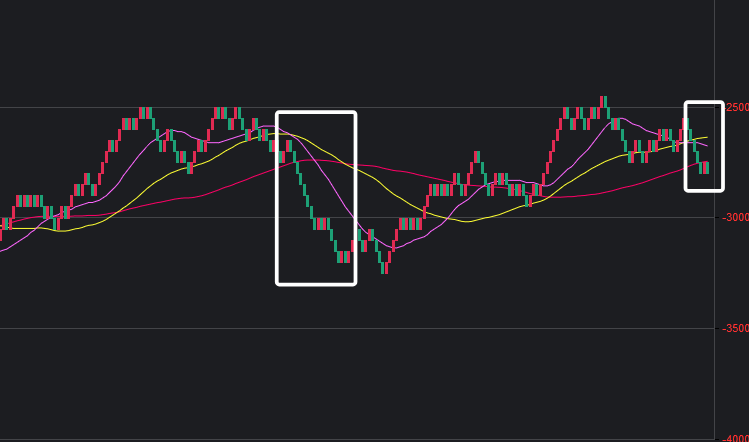Click the -3000 price axis label

(733, 217)
